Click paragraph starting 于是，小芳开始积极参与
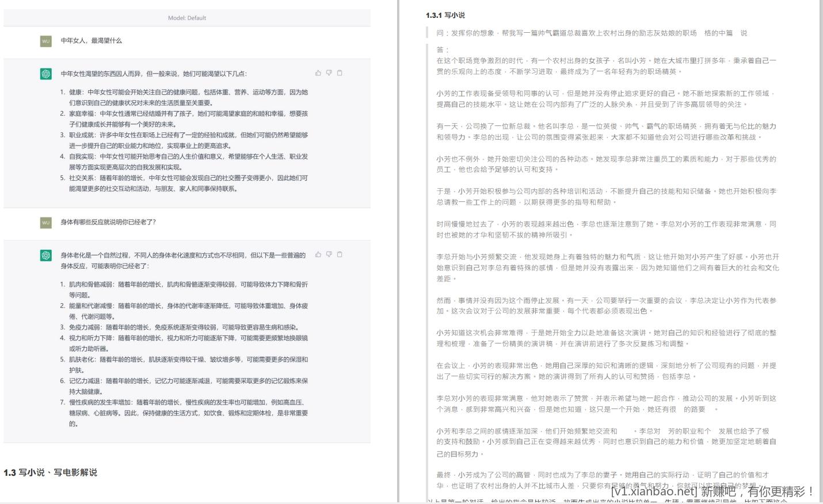 (606, 196)
